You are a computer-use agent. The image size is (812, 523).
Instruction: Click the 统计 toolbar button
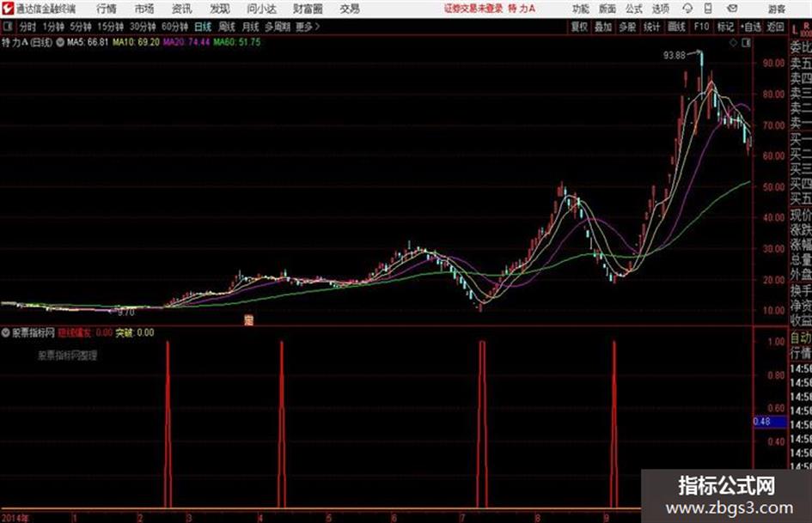click(x=652, y=27)
